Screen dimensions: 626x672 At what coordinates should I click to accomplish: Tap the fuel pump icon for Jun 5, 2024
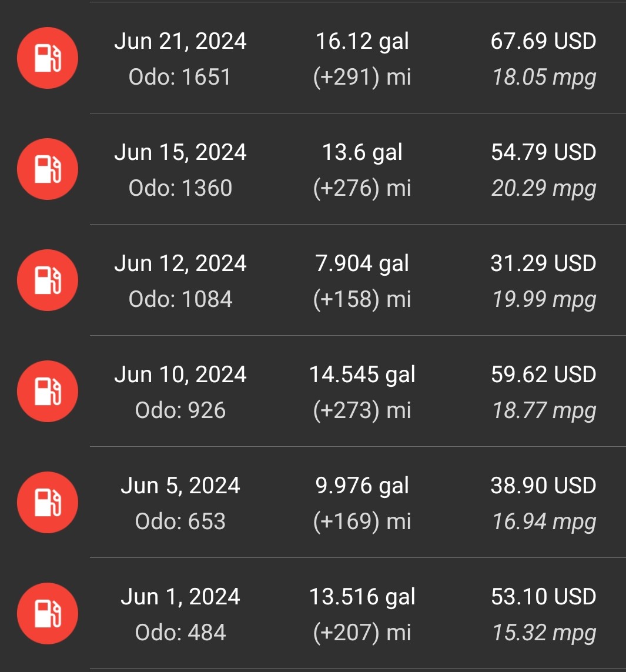[48, 502]
